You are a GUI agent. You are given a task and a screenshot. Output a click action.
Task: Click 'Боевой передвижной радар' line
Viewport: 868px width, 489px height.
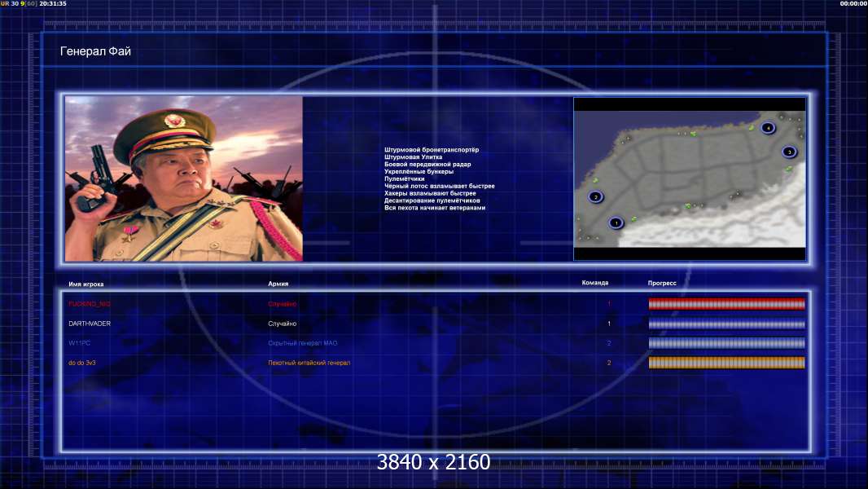(427, 164)
